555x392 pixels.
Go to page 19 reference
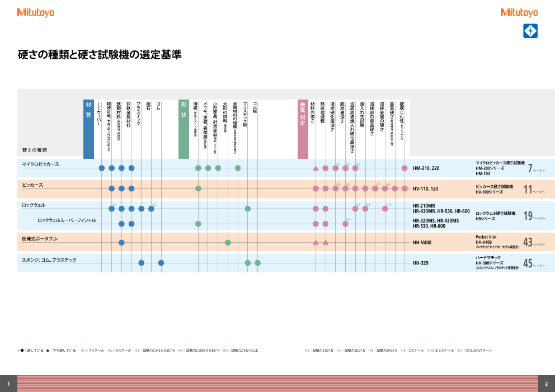pyautogui.click(x=534, y=216)
